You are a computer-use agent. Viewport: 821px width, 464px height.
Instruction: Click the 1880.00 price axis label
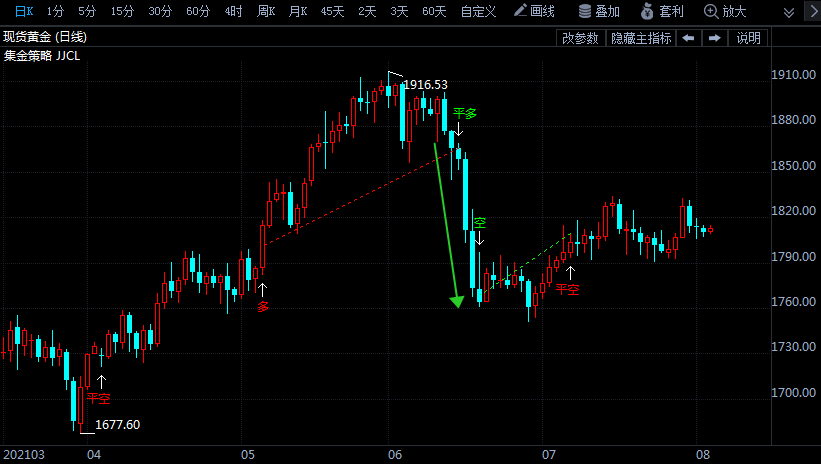(x=793, y=120)
